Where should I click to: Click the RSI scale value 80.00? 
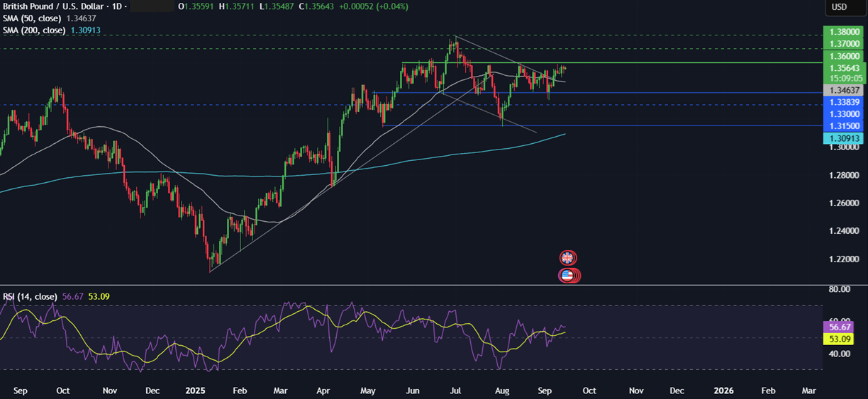(x=838, y=290)
